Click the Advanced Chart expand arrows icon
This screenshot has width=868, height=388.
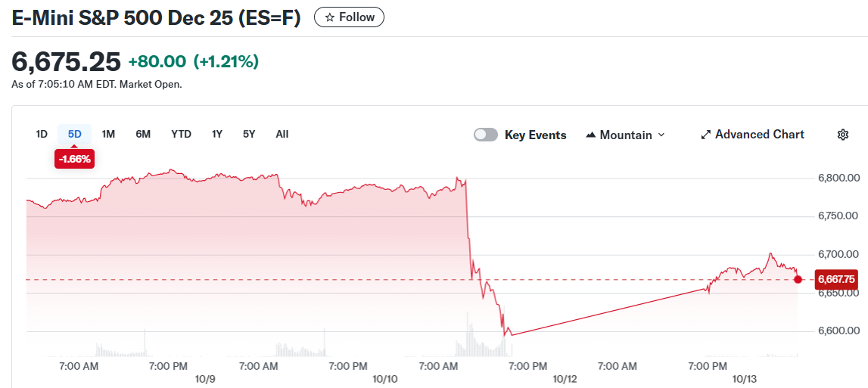click(706, 135)
